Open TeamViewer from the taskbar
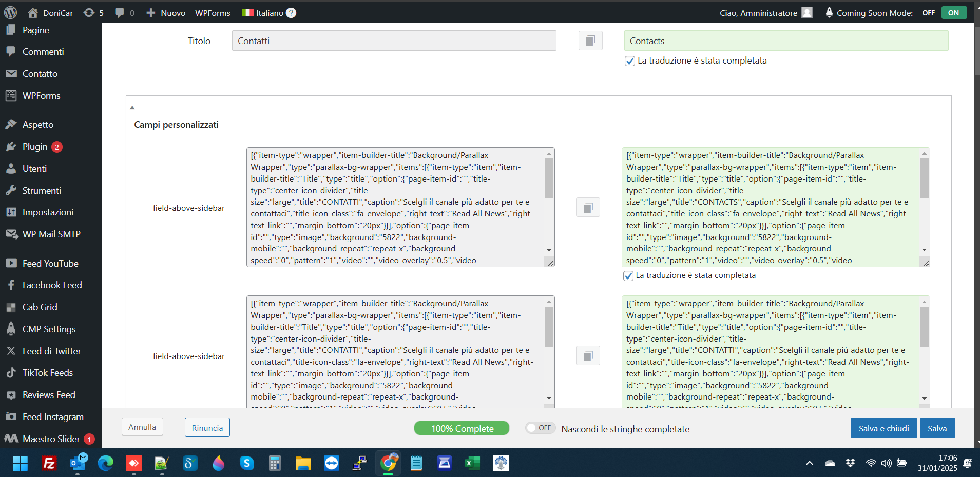980x477 pixels. coord(332,463)
